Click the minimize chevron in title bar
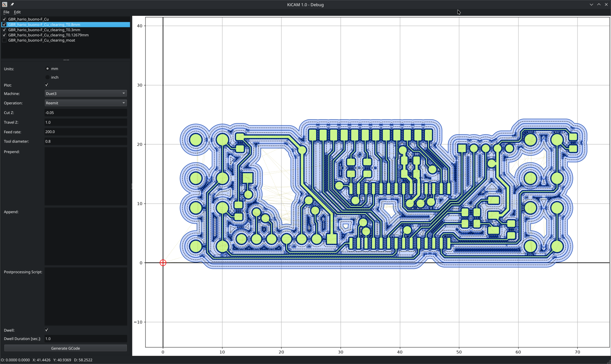This screenshot has height=364, width=611. tap(591, 5)
